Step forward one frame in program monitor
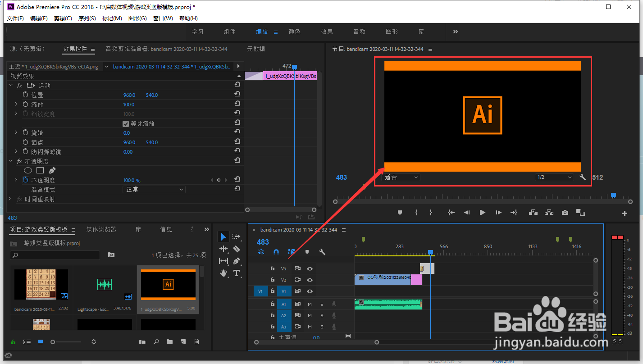The height and width of the screenshot is (364, 643). pyautogui.click(x=498, y=213)
